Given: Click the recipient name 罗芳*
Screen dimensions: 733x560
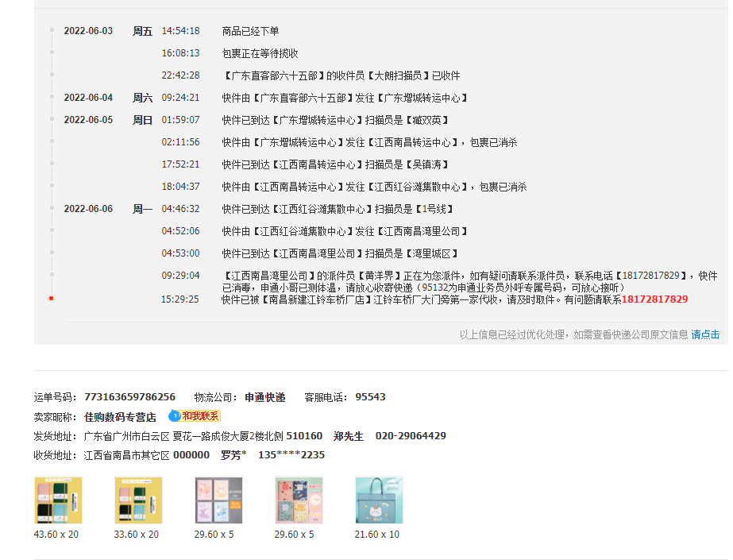Looking at the screenshot, I should tap(233, 455).
